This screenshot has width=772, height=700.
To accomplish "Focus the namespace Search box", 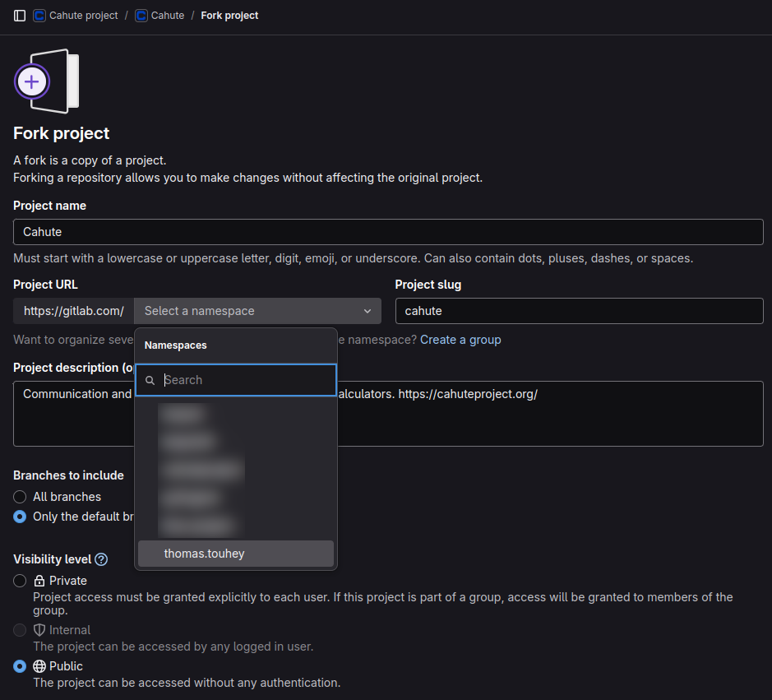I will point(245,380).
